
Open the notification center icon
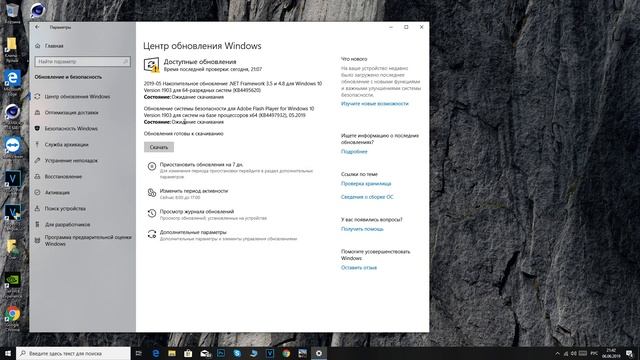629,353
